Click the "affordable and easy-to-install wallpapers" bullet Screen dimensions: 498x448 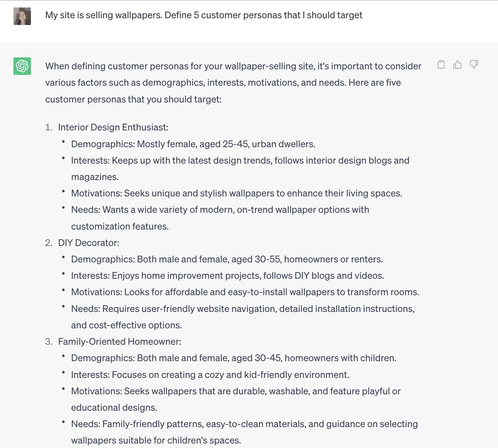[x=245, y=292]
